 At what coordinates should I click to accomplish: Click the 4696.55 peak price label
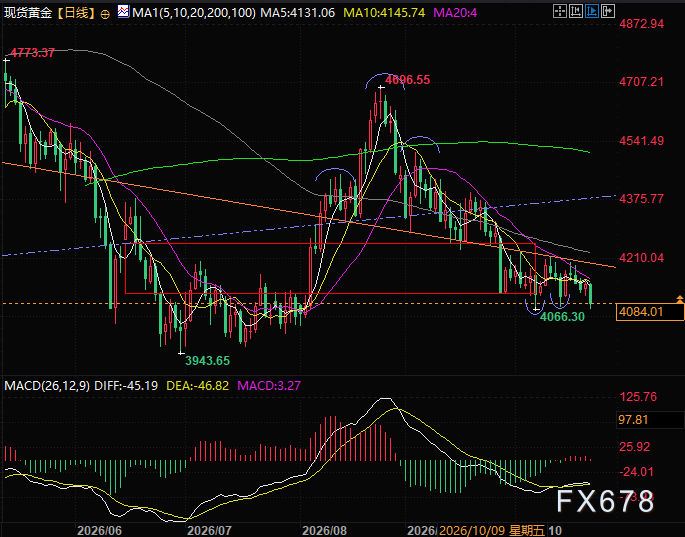pos(408,80)
